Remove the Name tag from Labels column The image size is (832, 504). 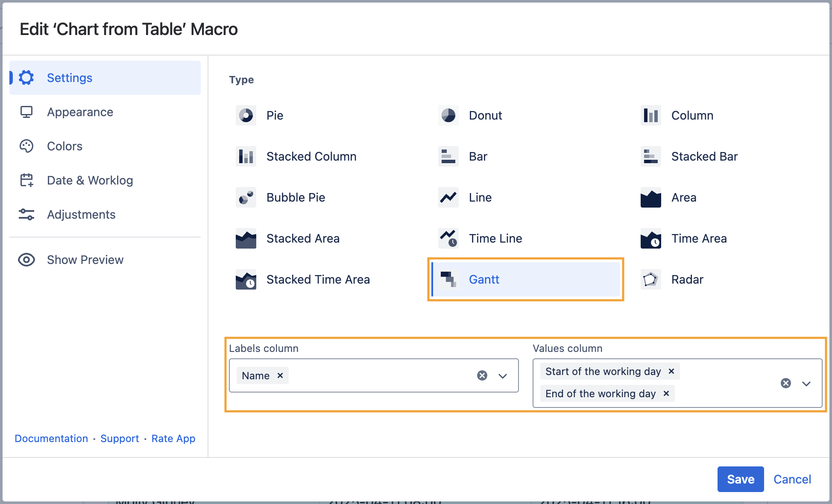pyautogui.click(x=280, y=375)
